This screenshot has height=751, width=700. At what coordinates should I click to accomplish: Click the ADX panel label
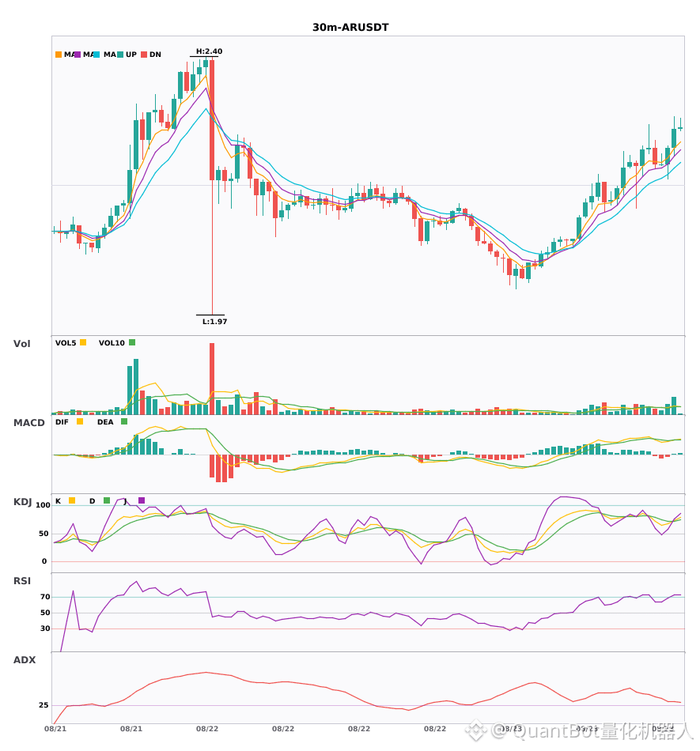25,659
